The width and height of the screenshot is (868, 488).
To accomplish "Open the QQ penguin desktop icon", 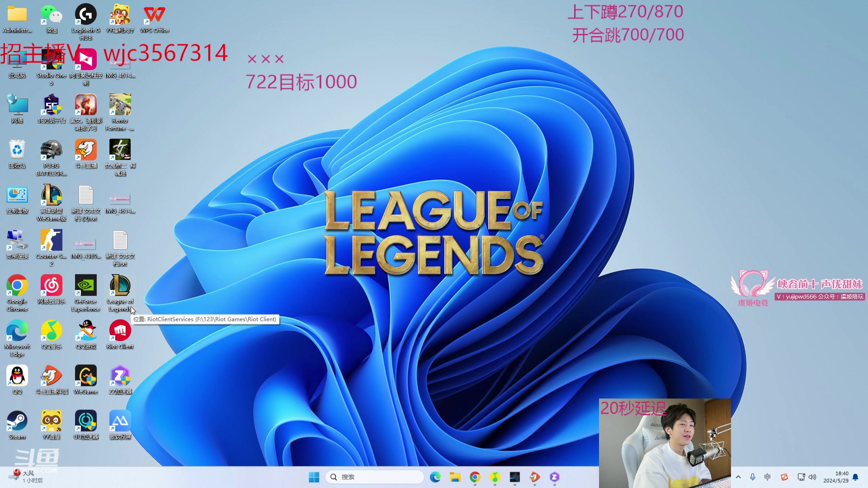I will tap(17, 380).
